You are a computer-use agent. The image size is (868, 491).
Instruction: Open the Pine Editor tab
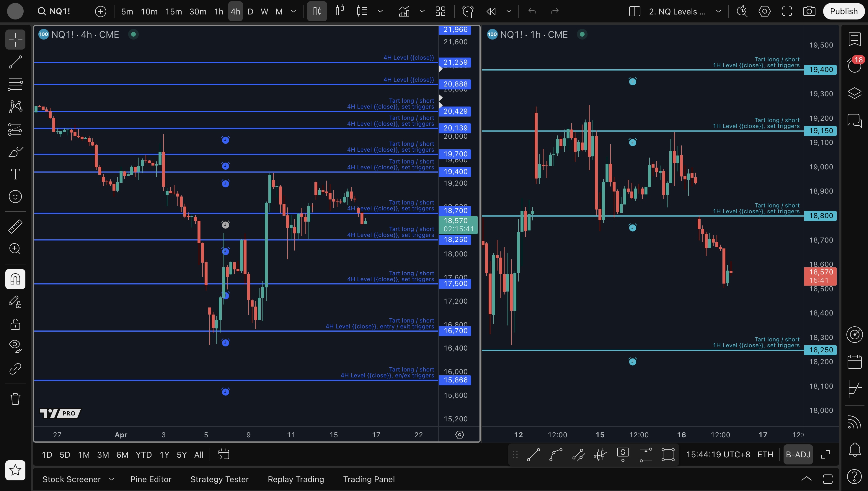pos(151,479)
